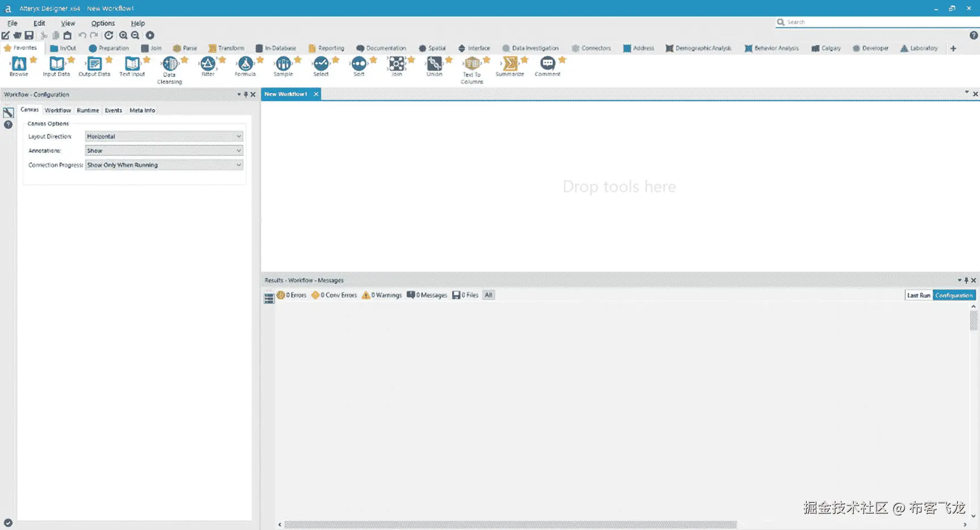Open the Spatial tool category

432,48
